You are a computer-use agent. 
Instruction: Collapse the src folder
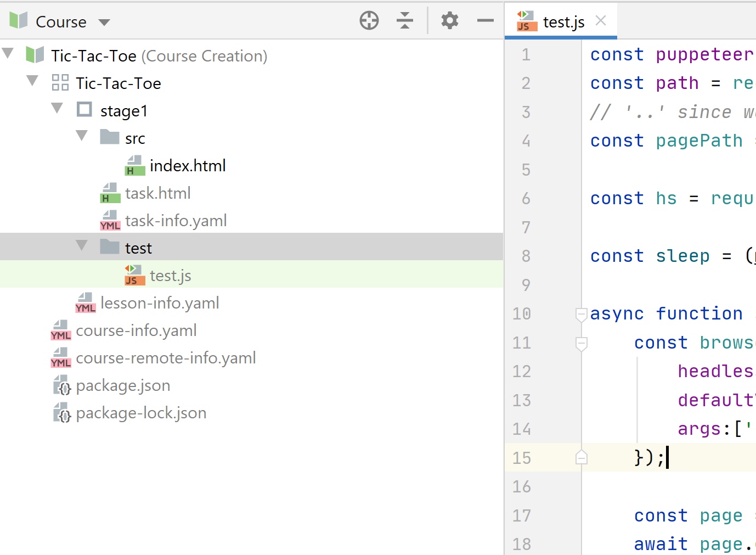[82, 136]
